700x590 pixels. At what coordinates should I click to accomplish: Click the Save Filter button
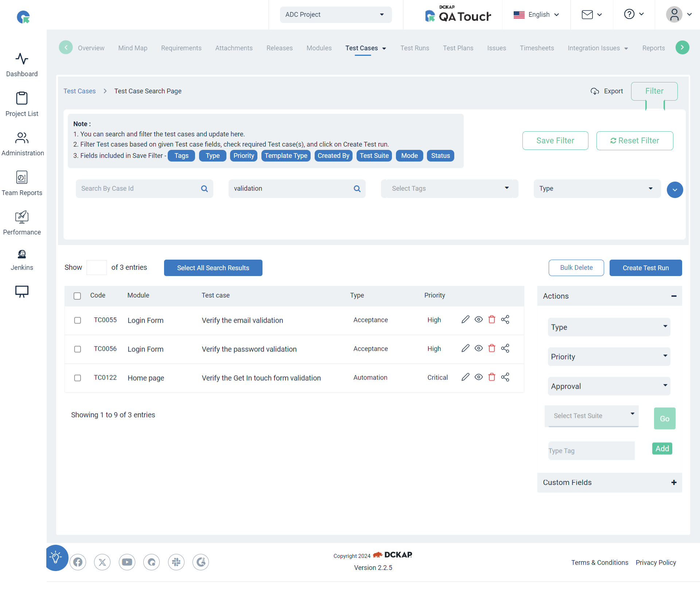555,141
